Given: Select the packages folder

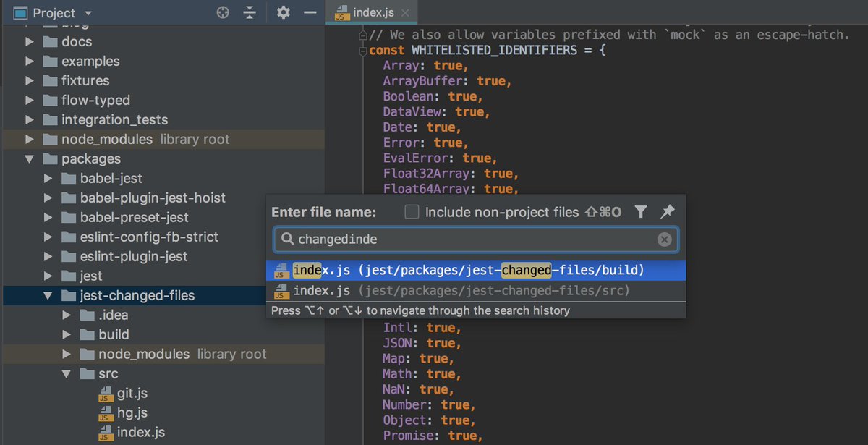Looking at the screenshot, I should coord(90,159).
